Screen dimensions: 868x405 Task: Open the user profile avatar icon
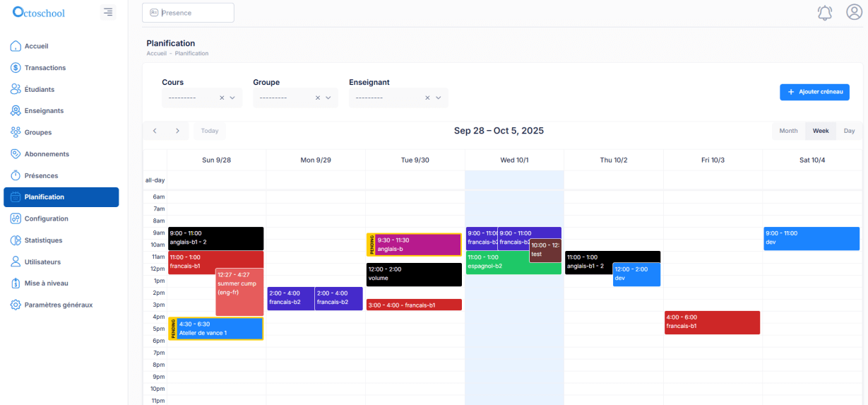click(x=854, y=12)
